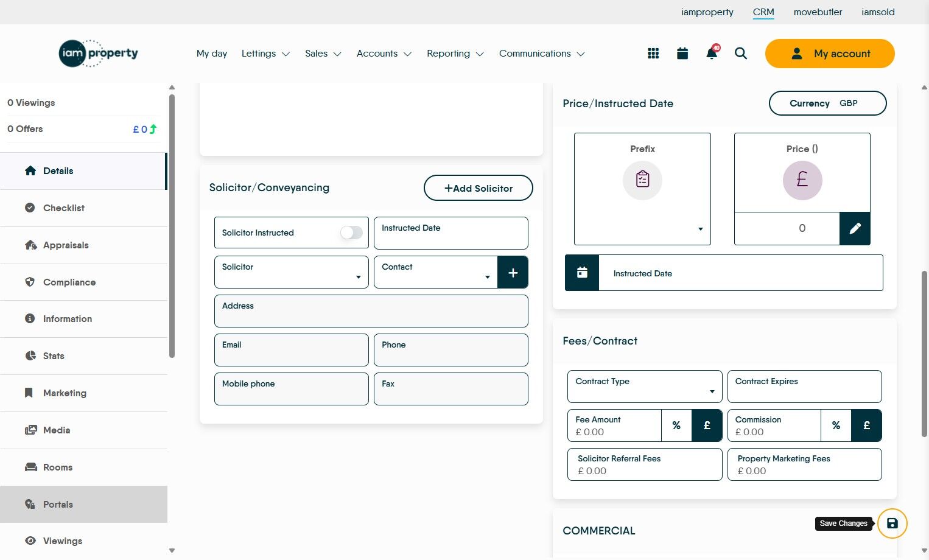The image size is (929, 560).
Task: Go to iam property logo home
Action: (98, 54)
